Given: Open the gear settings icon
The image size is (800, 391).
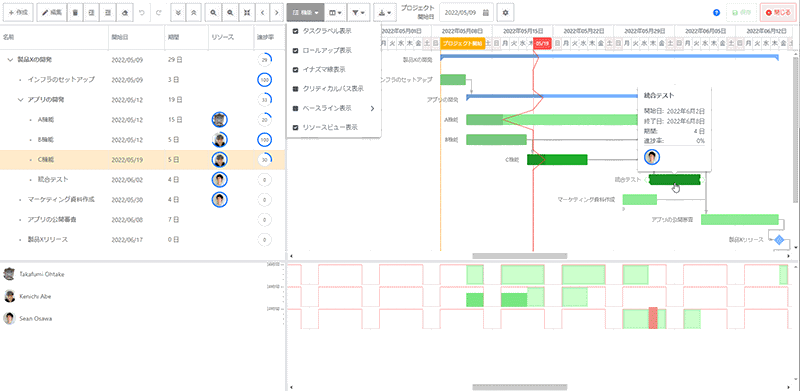Looking at the screenshot, I should coord(506,12).
